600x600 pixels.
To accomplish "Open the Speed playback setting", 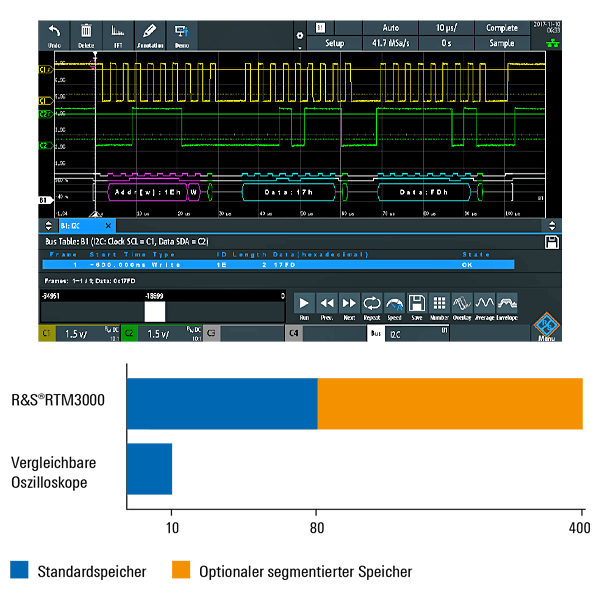I will tap(394, 307).
